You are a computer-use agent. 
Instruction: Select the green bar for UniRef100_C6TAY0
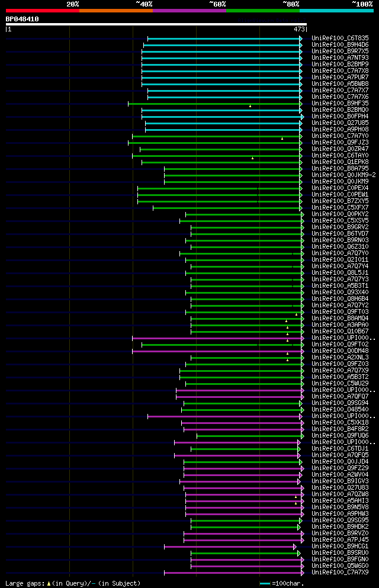pyautogui.click(x=217, y=156)
